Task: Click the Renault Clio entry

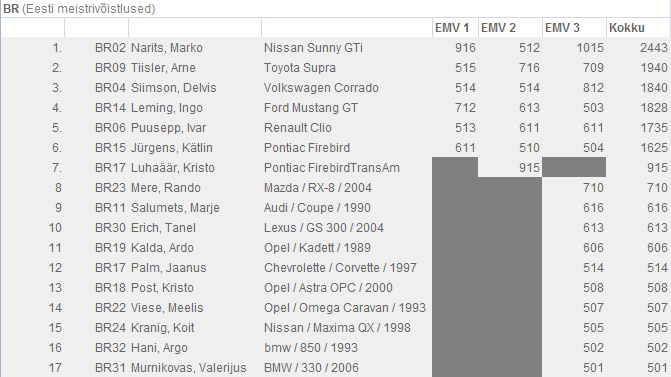Action: click(x=297, y=128)
